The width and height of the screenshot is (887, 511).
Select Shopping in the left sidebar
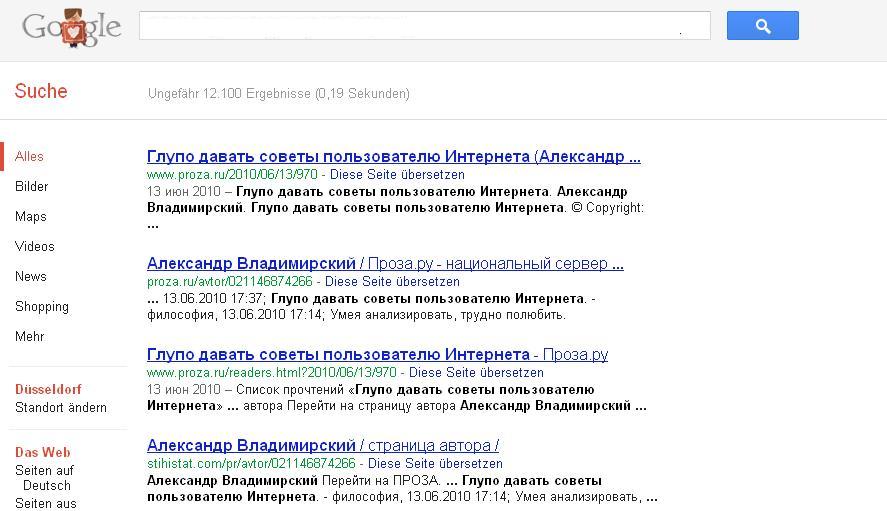[x=41, y=307]
